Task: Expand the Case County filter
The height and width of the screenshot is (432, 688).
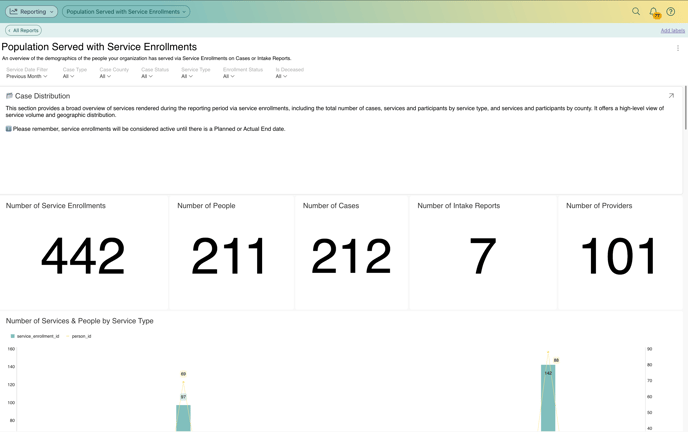Action: 105,76
